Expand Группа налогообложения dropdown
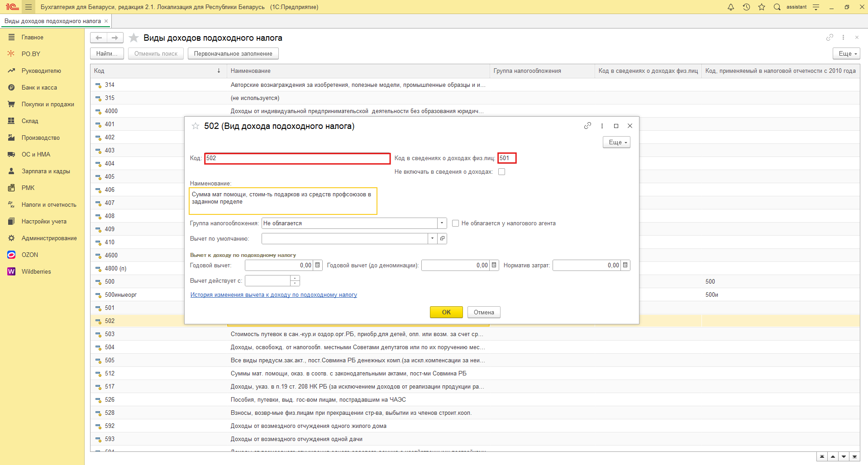868x465 pixels. click(x=442, y=223)
